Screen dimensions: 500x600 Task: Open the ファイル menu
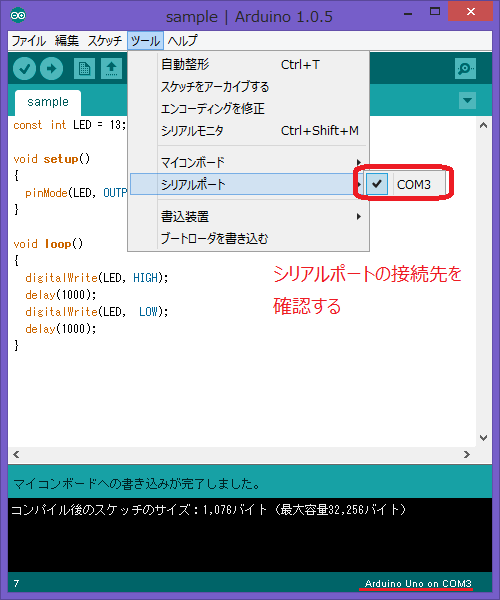29,41
